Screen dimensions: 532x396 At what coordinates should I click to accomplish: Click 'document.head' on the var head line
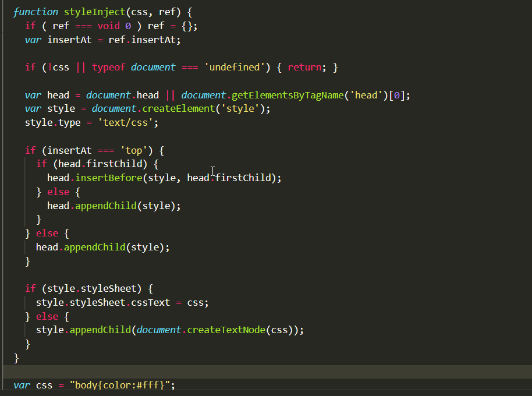point(122,96)
